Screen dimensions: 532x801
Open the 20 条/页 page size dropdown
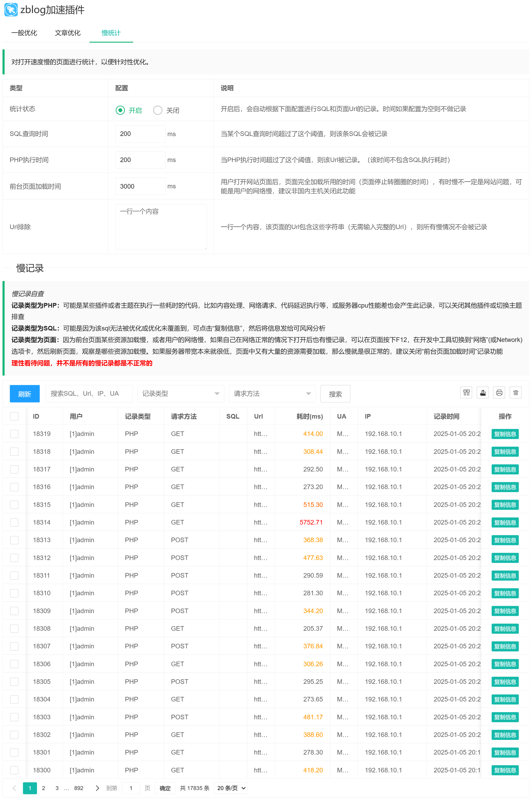tap(231, 788)
